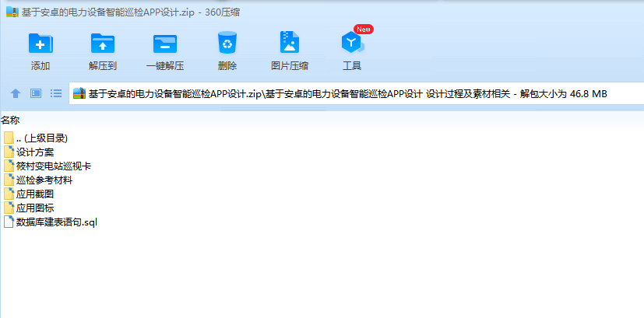644x318 pixels.
Task: Click the folder icon beside 应用截图
Action: 9,194
